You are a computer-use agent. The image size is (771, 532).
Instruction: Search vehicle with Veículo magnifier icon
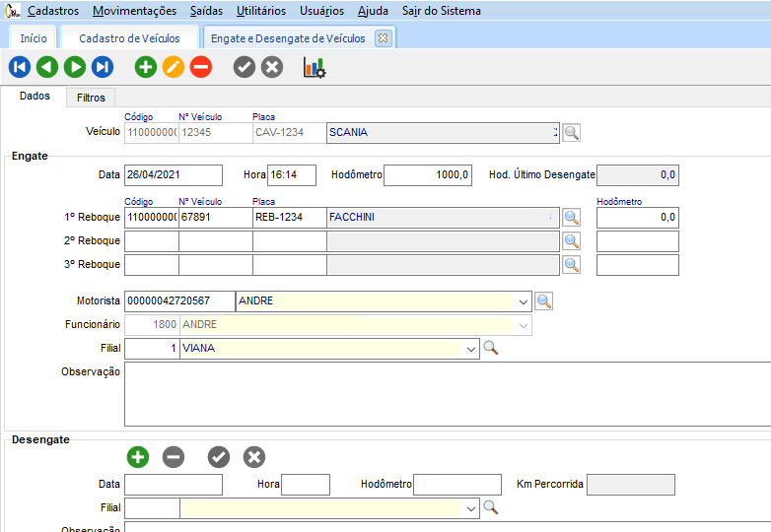571,133
